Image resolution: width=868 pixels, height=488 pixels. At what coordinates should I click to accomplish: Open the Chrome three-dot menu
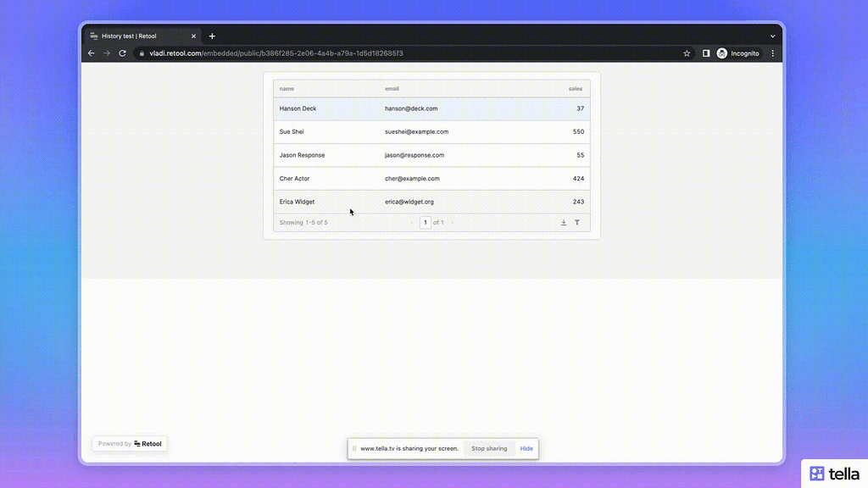tap(772, 53)
